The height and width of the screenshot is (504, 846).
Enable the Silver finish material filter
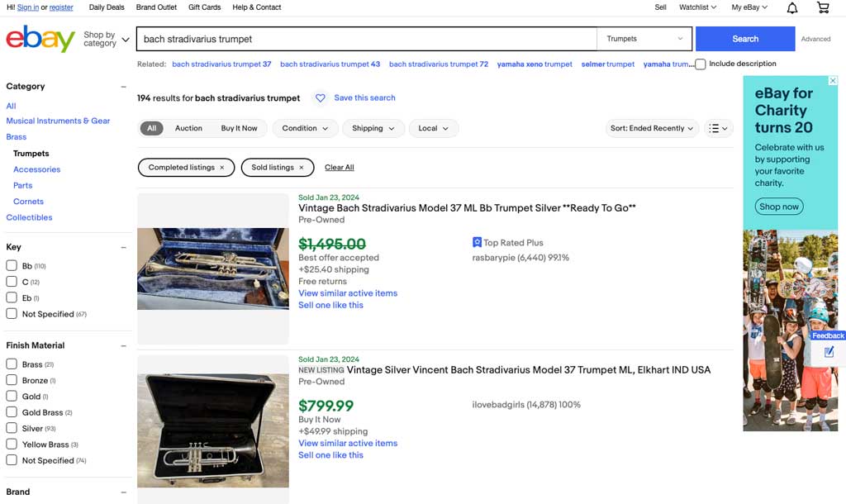pyautogui.click(x=12, y=429)
